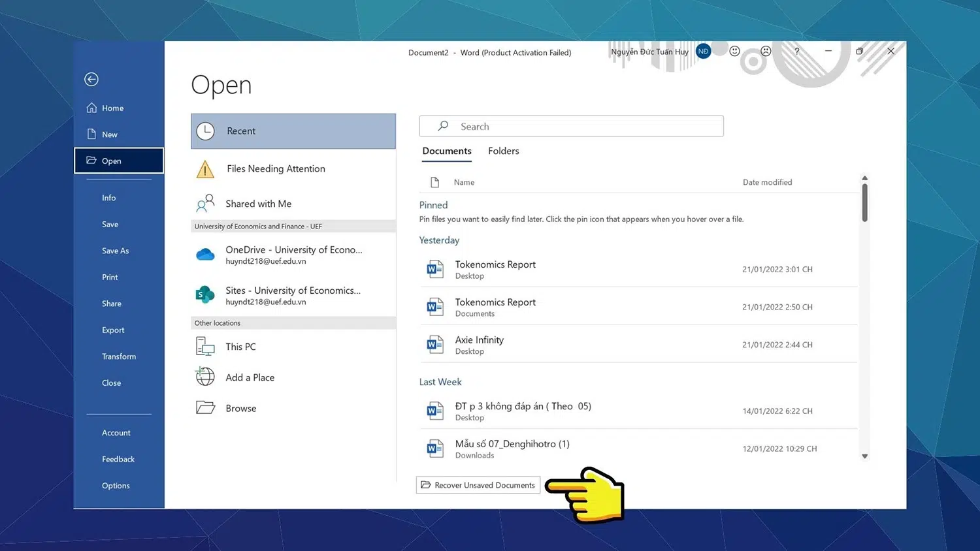Open Mẫu số 07_Denghihotro (1) document
The image size is (980, 551).
pos(638,449)
